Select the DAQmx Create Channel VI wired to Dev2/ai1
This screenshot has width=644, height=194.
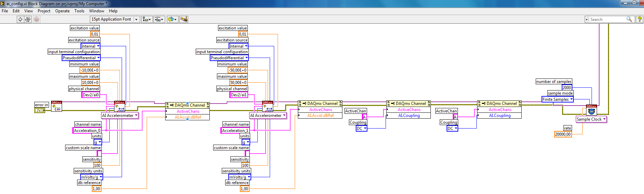coord(268,106)
